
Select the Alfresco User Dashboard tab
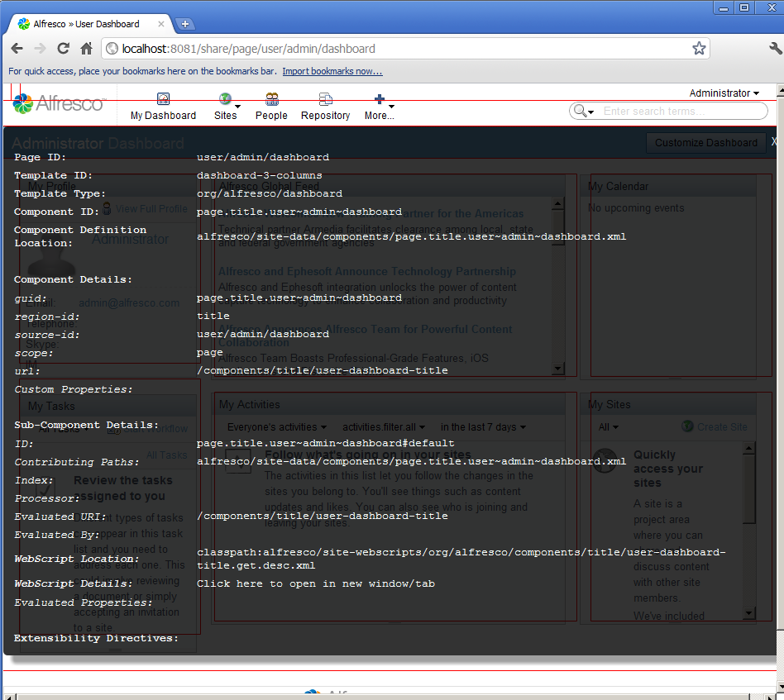(x=87, y=24)
